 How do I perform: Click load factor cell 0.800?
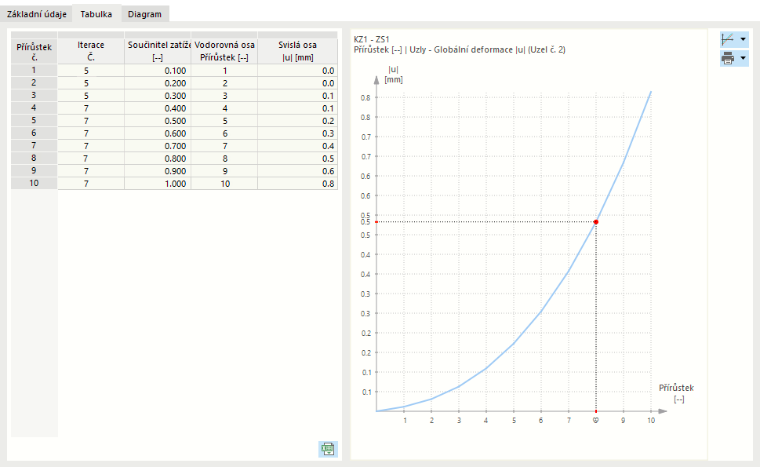coord(158,159)
